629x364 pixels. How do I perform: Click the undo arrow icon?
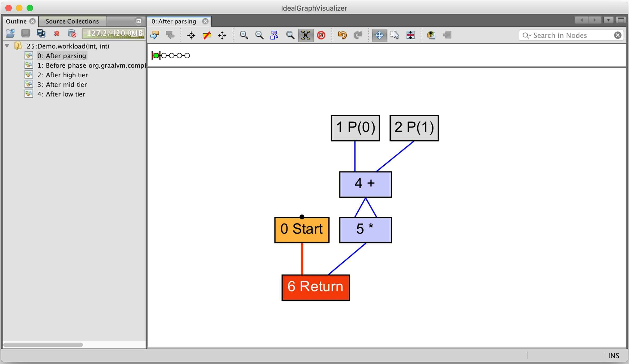[342, 35]
